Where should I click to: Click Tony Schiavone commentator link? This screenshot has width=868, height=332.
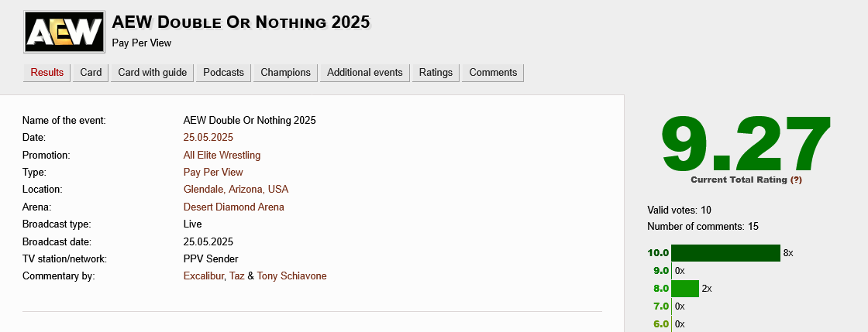point(292,276)
